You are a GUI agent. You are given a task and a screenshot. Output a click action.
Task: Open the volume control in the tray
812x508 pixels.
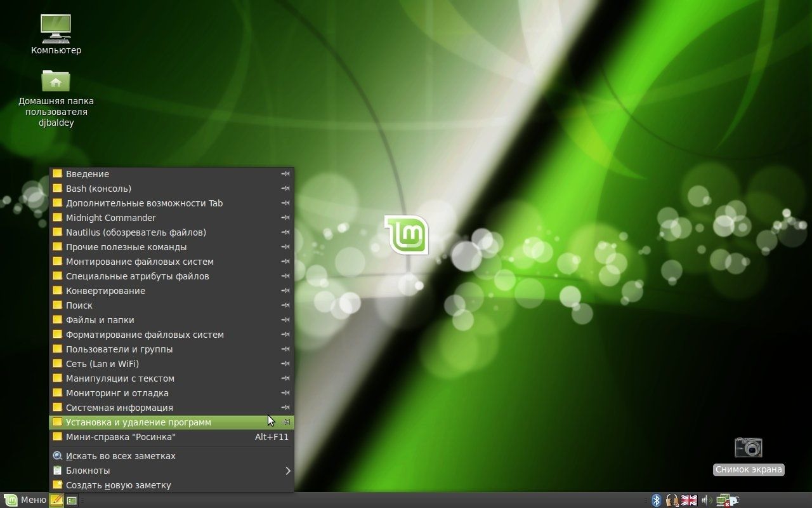point(706,500)
